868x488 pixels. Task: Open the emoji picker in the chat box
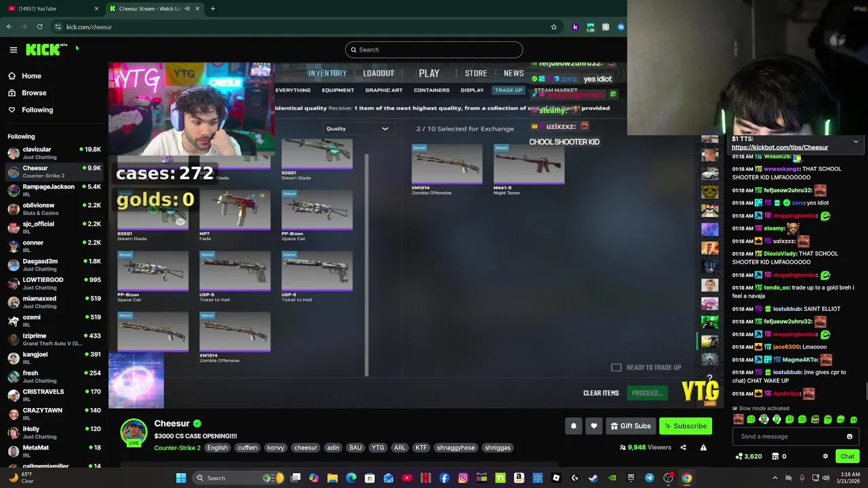850,436
